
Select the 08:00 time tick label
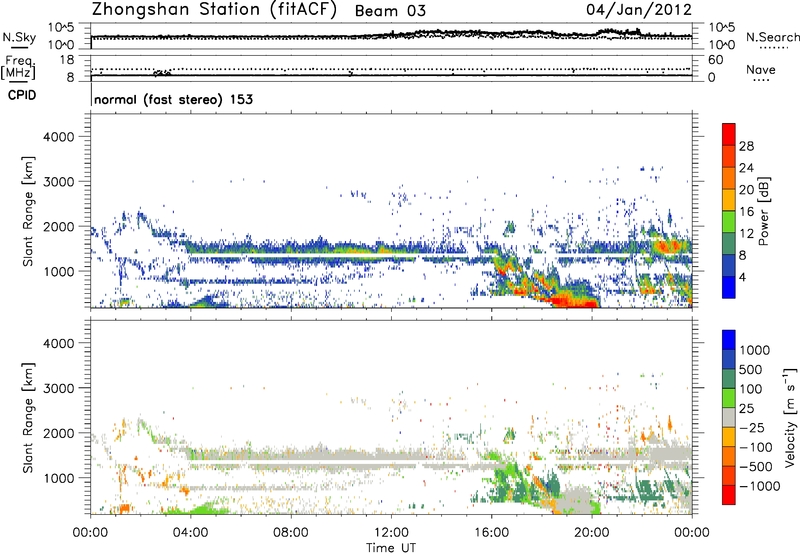click(291, 533)
